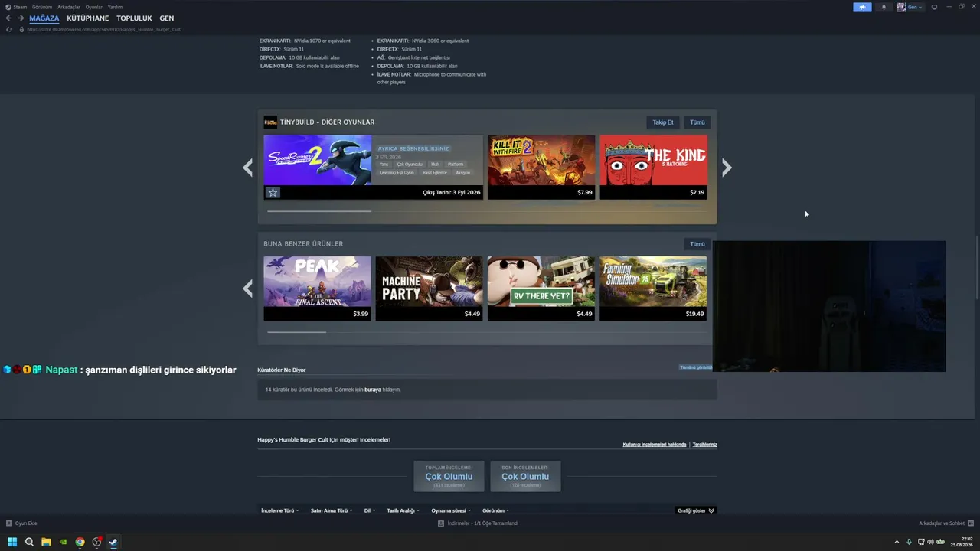
Task: Select the Son İncelemeler Çok Olumlu box
Action: (x=525, y=476)
